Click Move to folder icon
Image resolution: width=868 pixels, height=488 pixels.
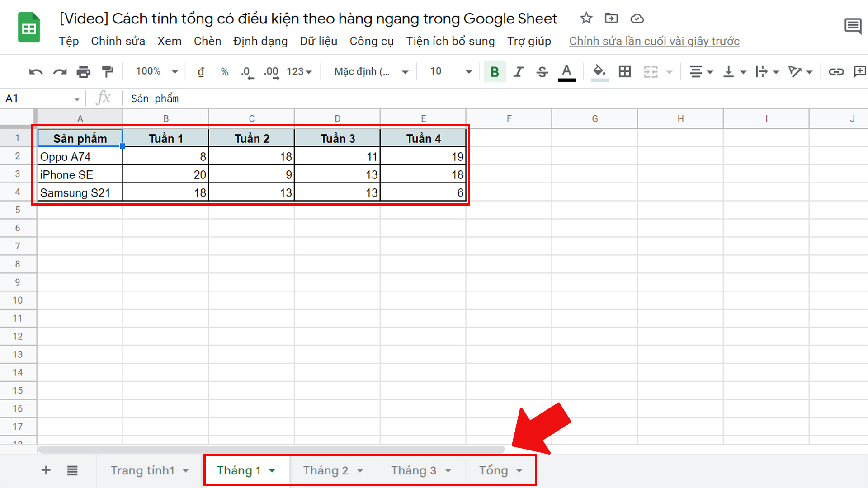[x=611, y=19]
